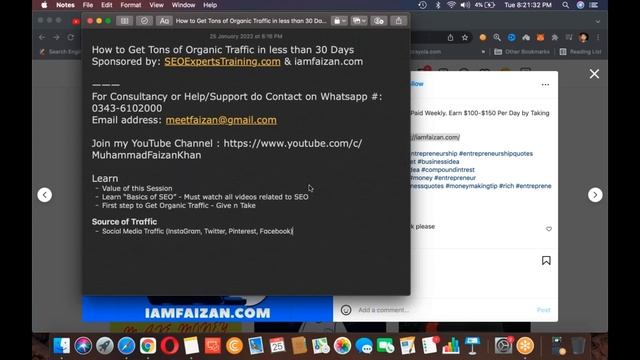
Task: Open Chrome's tab search chevron
Action: coord(598,21)
